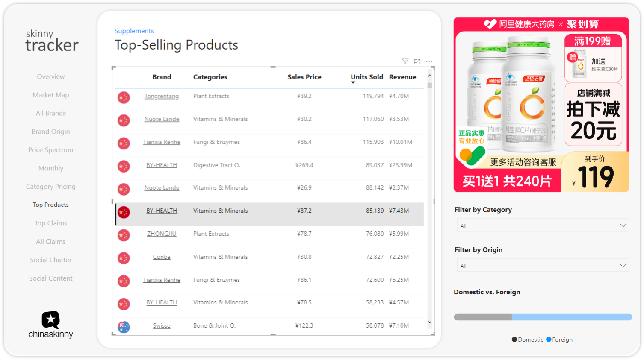Click the filter funnel icon above table
The height and width of the screenshot is (360, 644).
click(405, 61)
